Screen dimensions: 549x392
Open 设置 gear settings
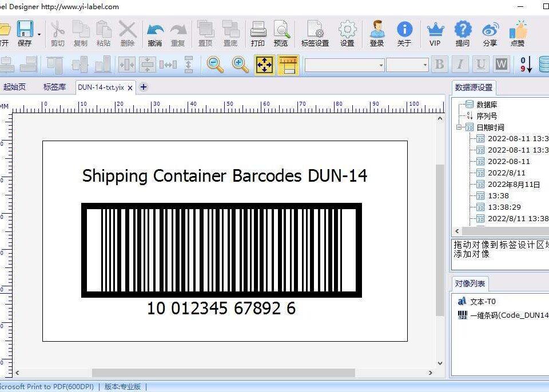[x=347, y=29]
